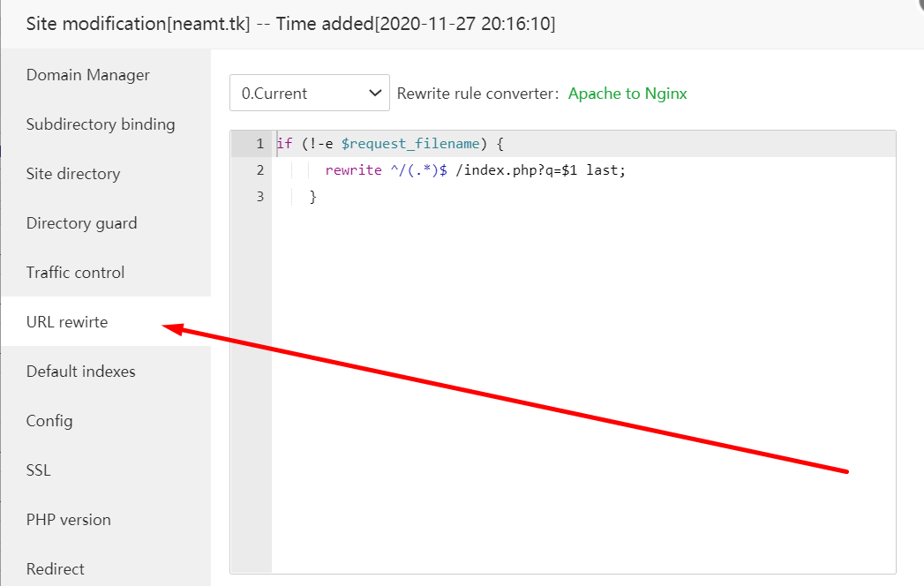Click the $request_filename variable in code
Image resolution: width=924 pixels, height=586 pixels.
[x=410, y=144]
